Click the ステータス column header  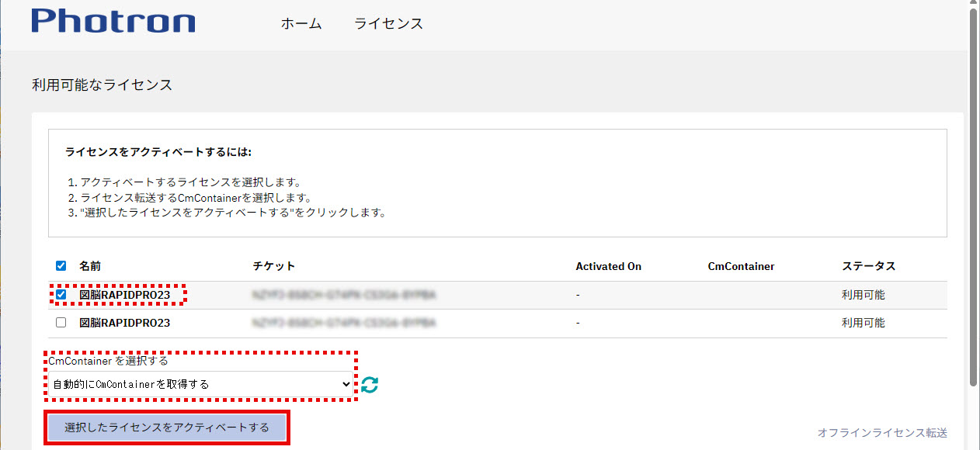pos(868,266)
